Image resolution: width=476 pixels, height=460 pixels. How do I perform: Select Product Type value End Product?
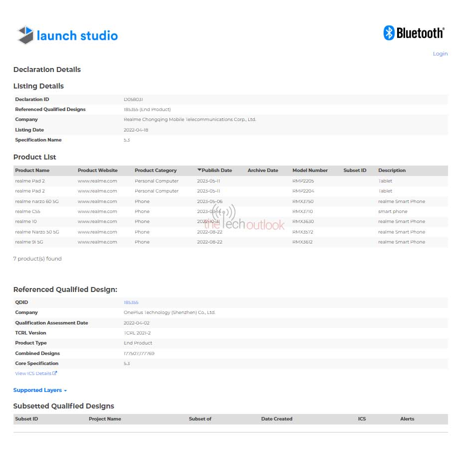click(138, 342)
